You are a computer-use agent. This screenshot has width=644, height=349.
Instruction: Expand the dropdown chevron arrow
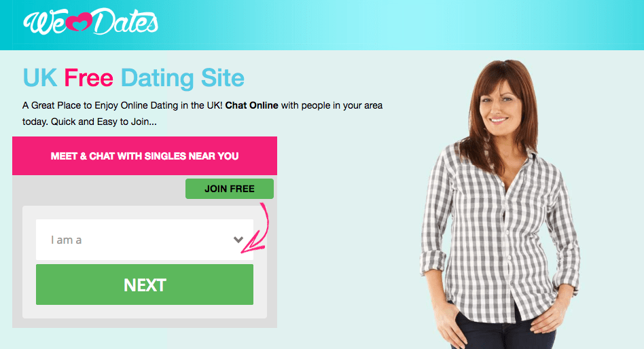click(x=238, y=240)
